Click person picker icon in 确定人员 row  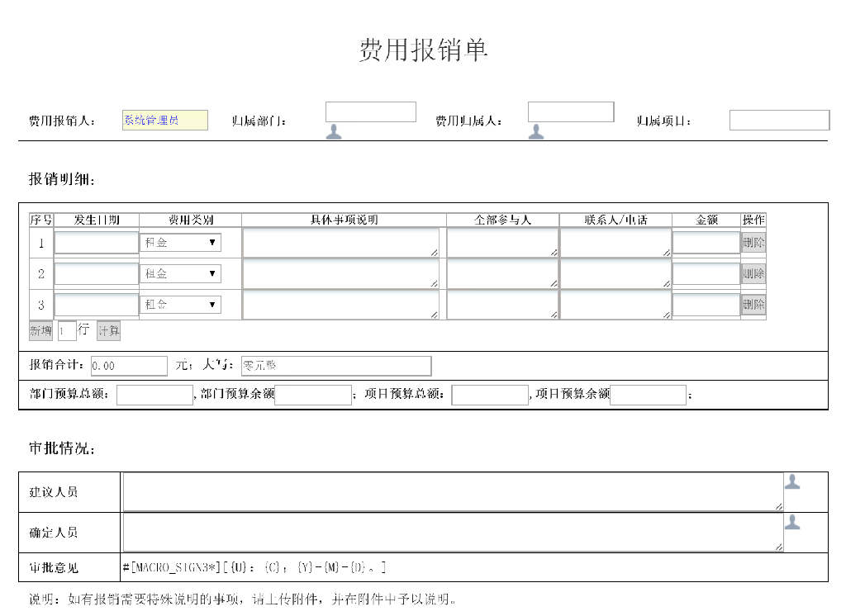point(792,521)
